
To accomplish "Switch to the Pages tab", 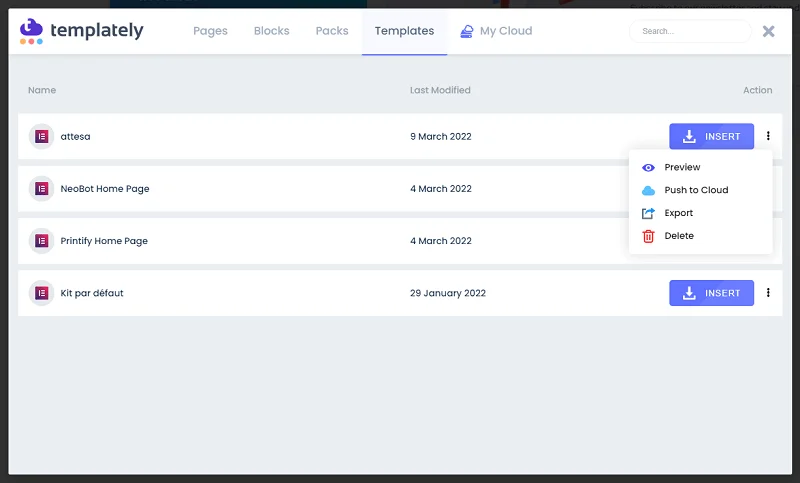I will (x=210, y=31).
